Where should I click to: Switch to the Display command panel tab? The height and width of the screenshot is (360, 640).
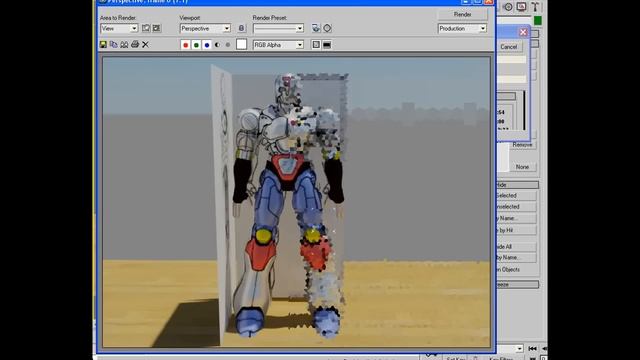[x=521, y=7]
